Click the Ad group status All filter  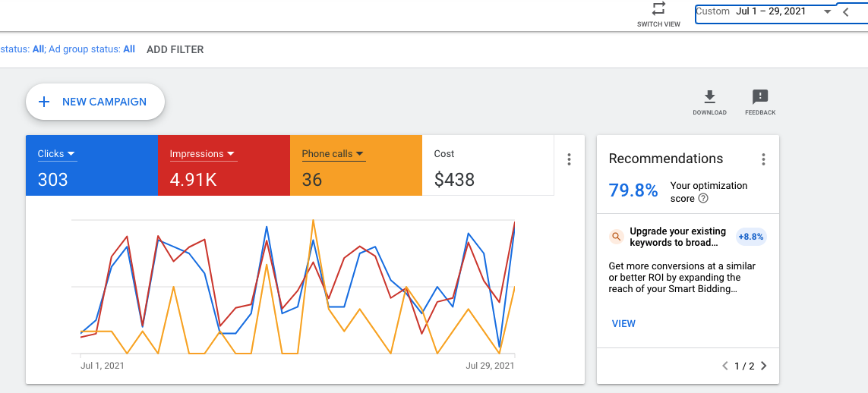point(92,49)
